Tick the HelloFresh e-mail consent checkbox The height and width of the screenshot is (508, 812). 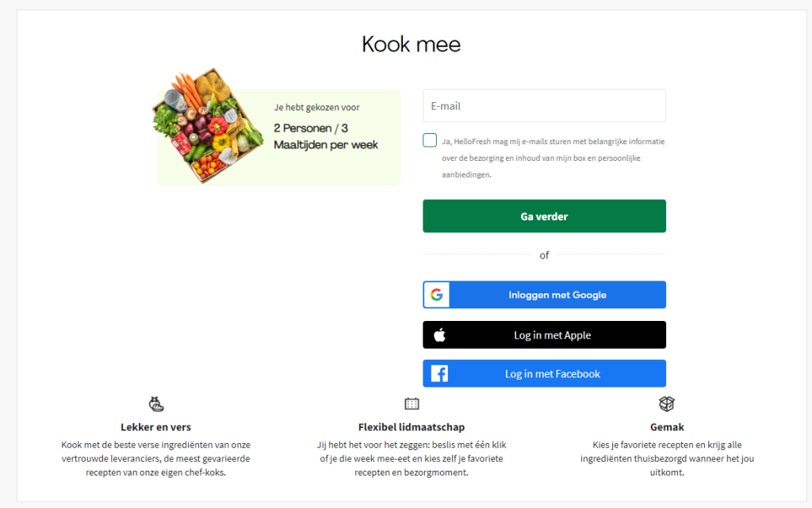(x=430, y=141)
